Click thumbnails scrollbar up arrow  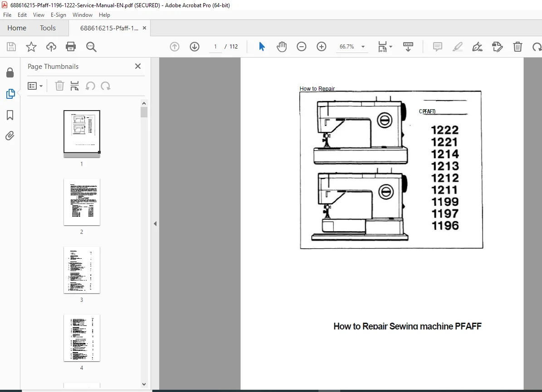coord(144,103)
